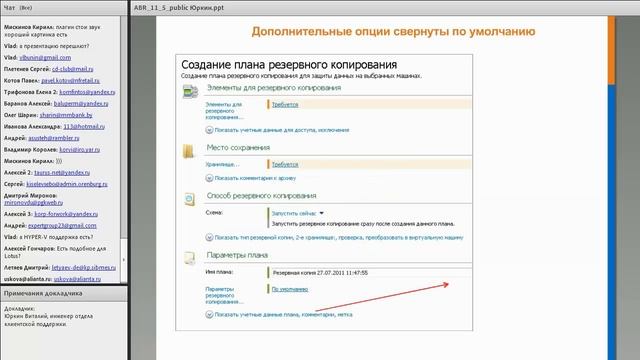
Task: Click the 'Элементы для резервного копирования...' label link
Action: (224, 111)
